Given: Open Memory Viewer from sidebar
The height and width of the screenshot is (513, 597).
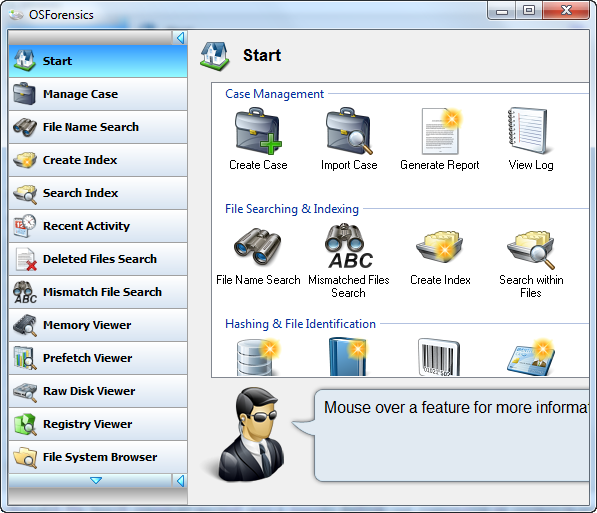Looking at the screenshot, I should 98,325.
